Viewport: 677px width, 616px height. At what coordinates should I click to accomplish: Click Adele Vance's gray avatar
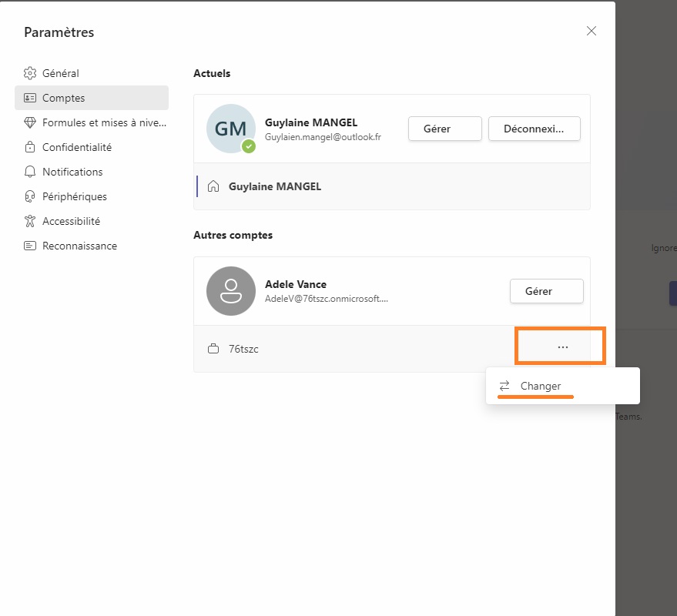click(231, 291)
